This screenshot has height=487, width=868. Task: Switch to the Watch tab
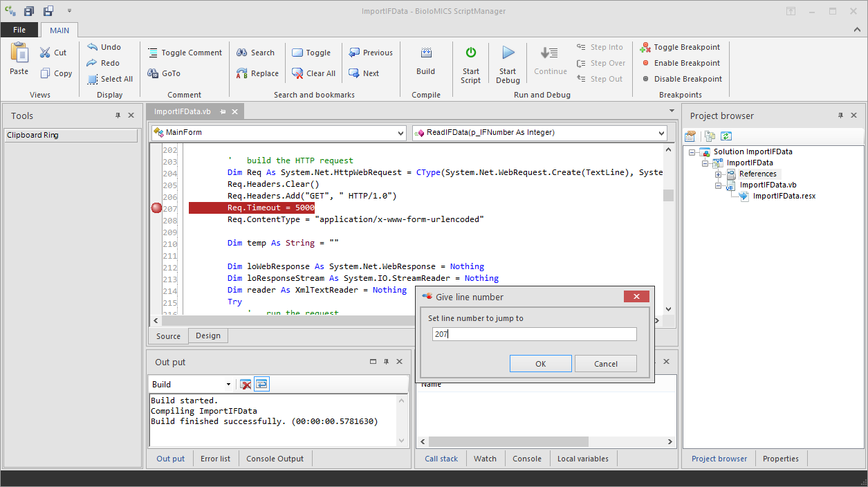[485, 459]
